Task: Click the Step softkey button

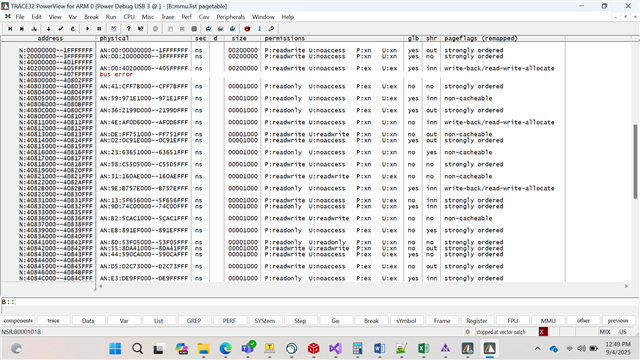Action: 300,321
